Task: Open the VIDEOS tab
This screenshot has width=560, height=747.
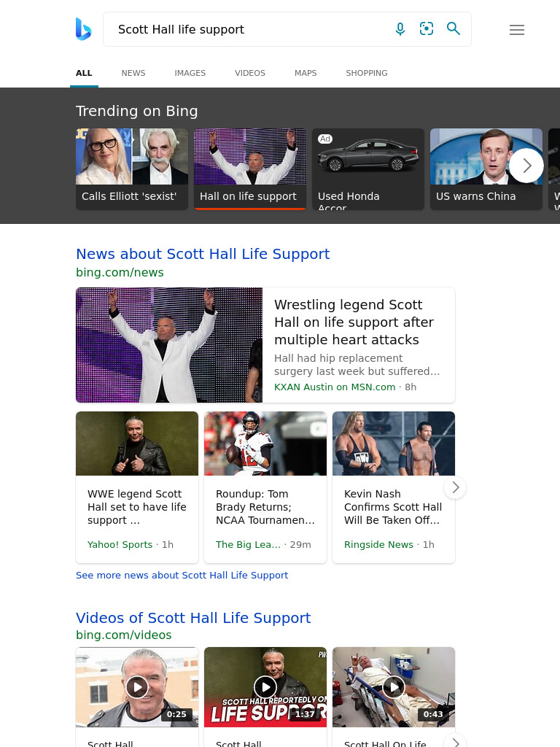Action: [x=250, y=73]
